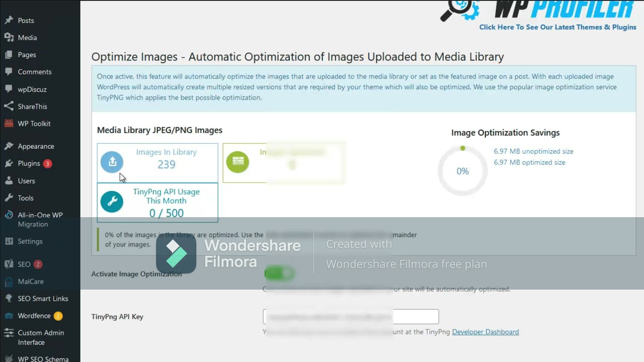Click the Settings sliders icon
This screenshot has height=362, width=644.
[x=9, y=241]
